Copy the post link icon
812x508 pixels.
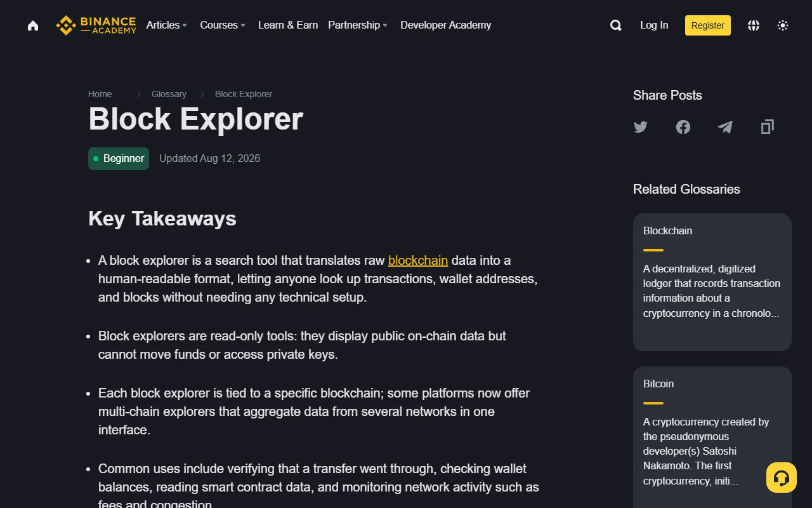coord(768,127)
